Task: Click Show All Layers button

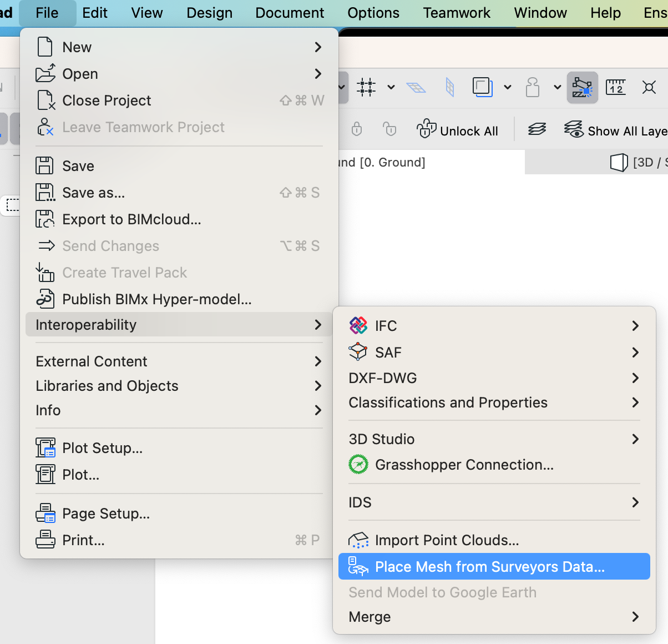Action: (x=616, y=130)
